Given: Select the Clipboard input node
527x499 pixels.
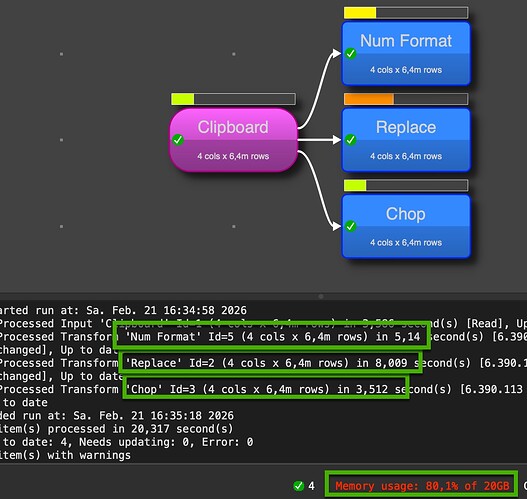Looking at the screenshot, I should tap(233, 140).
